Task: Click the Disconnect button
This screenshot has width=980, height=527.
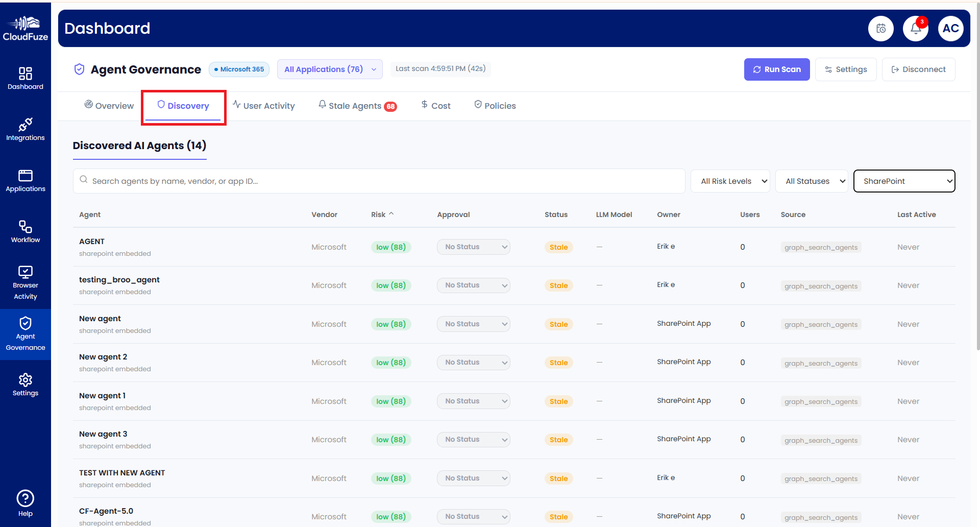Action: (919, 69)
